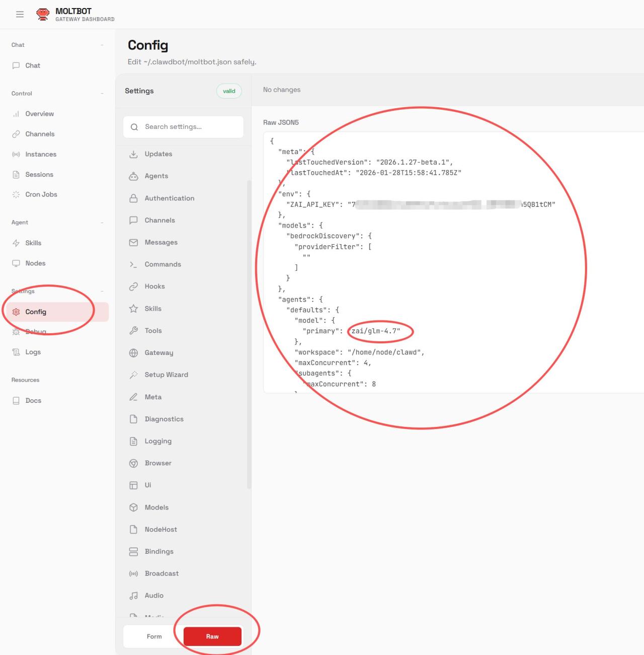Click the Cron Jobs spinner icon
The image size is (644, 655).
[16, 194]
